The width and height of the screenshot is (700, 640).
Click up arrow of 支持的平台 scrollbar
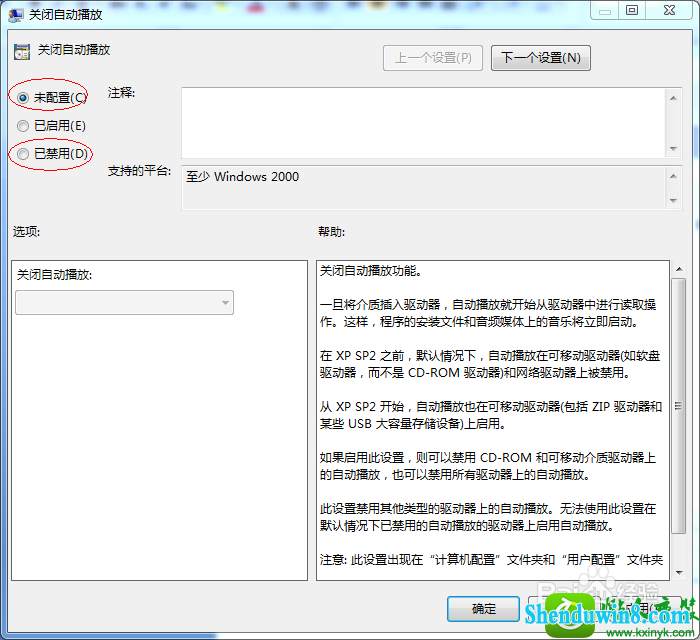(674, 176)
